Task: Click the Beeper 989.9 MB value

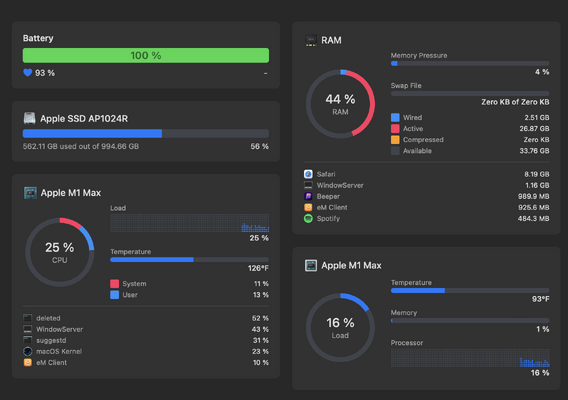Action: coord(534,196)
